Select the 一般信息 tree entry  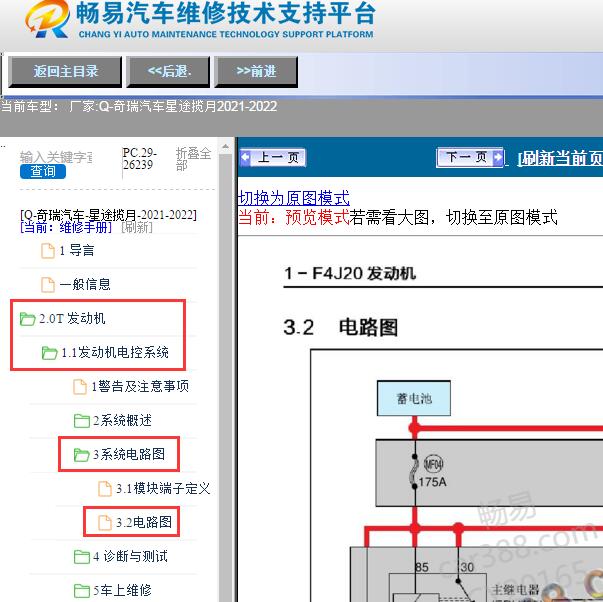tap(85, 285)
